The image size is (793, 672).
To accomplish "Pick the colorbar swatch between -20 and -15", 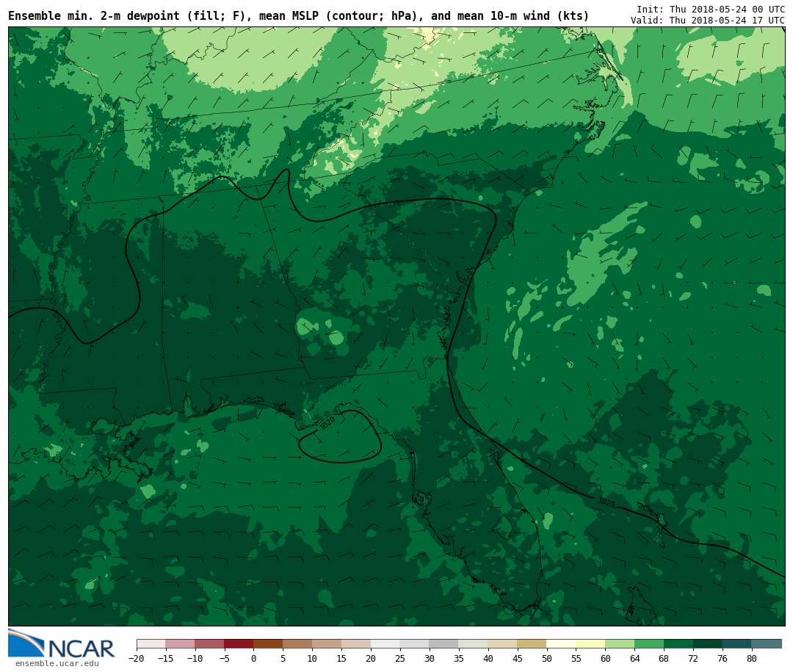I will [x=151, y=644].
